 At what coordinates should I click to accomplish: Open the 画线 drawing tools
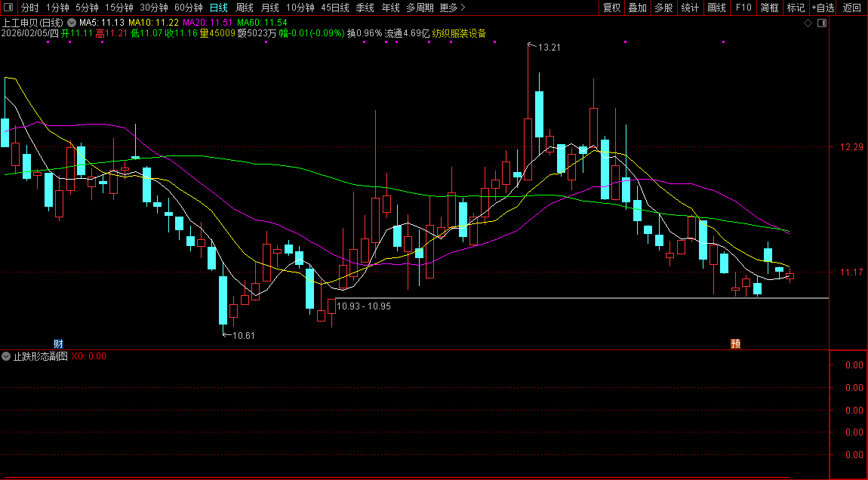coord(716,8)
